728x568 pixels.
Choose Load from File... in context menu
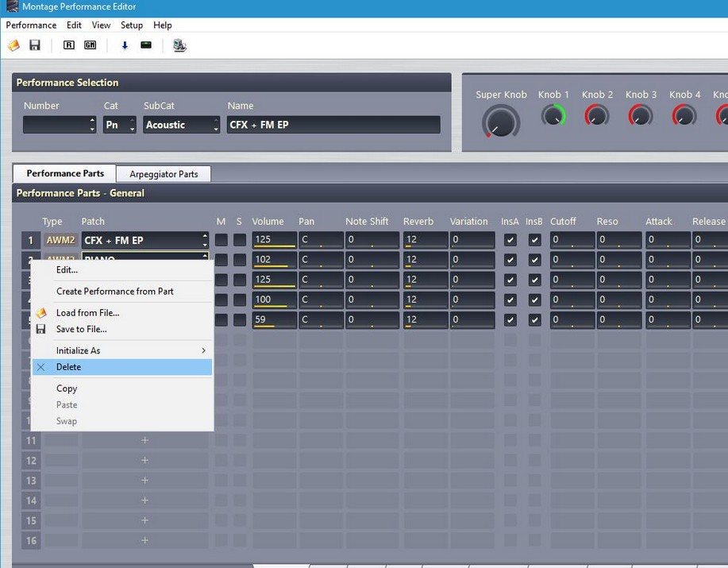[x=122, y=312]
